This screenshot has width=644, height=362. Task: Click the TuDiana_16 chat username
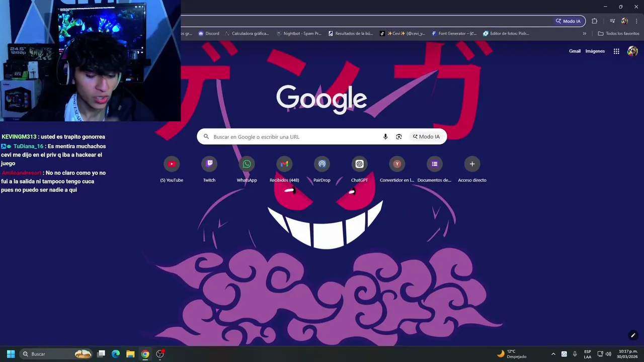click(x=28, y=146)
